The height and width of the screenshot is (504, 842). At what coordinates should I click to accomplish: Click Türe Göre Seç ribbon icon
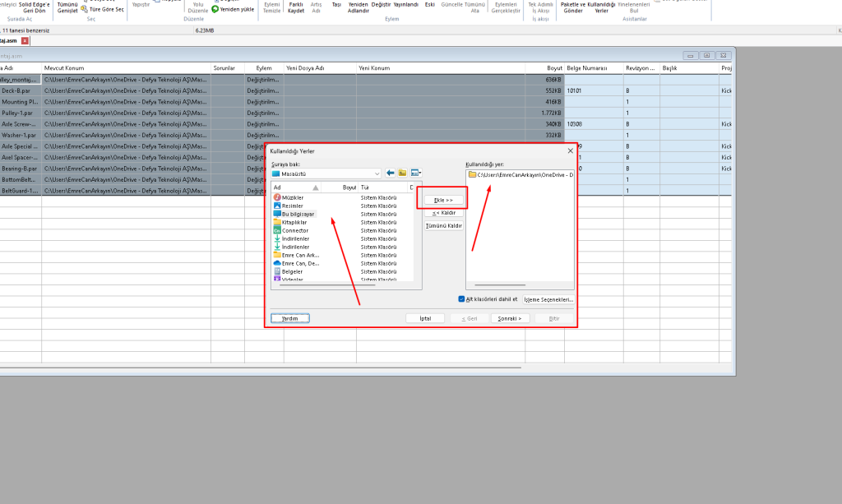click(84, 9)
